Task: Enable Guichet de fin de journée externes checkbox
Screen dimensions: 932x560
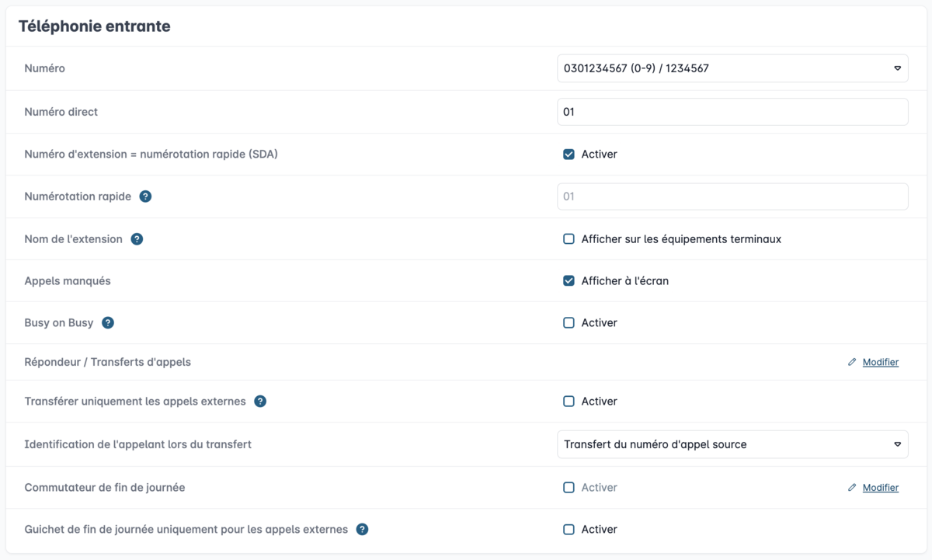Action: coord(569,530)
